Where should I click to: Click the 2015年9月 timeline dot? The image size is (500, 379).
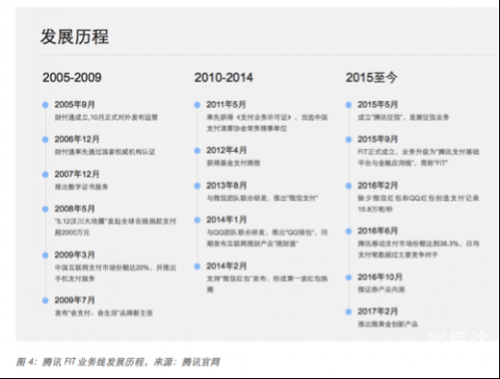(x=349, y=140)
